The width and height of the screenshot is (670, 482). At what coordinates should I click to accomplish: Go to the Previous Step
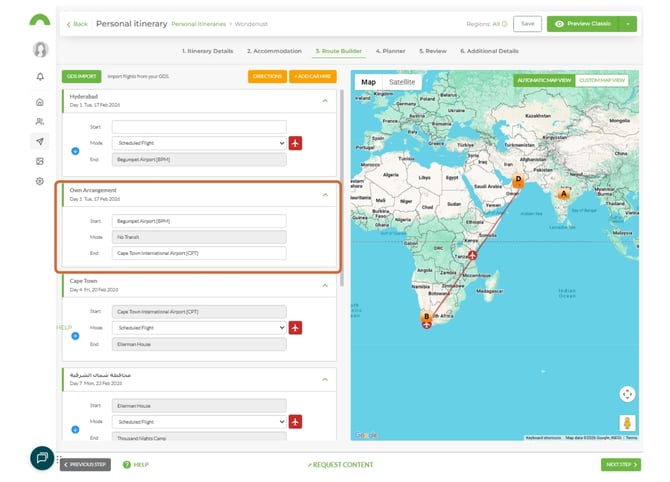click(85, 464)
